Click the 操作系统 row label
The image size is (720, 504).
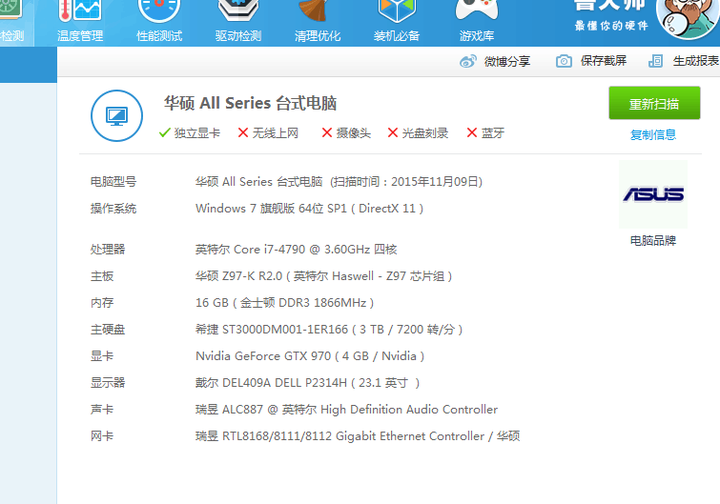point(113,209)
